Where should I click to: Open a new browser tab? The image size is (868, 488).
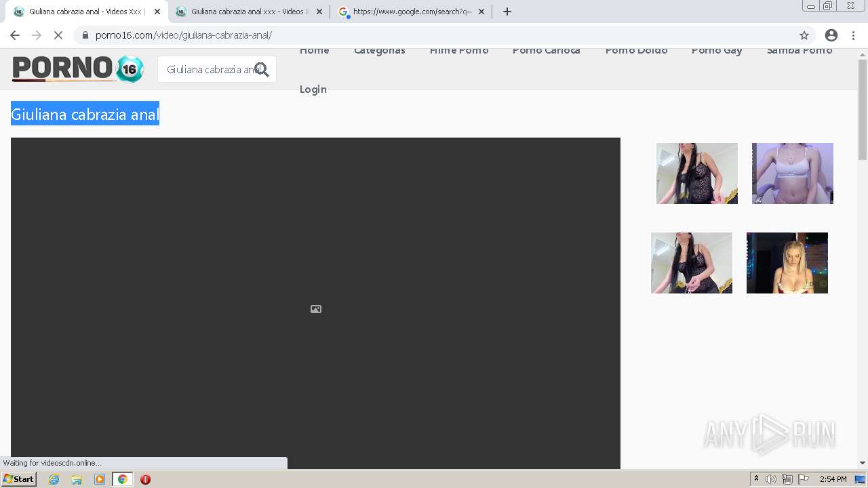[x=507, y=12]
